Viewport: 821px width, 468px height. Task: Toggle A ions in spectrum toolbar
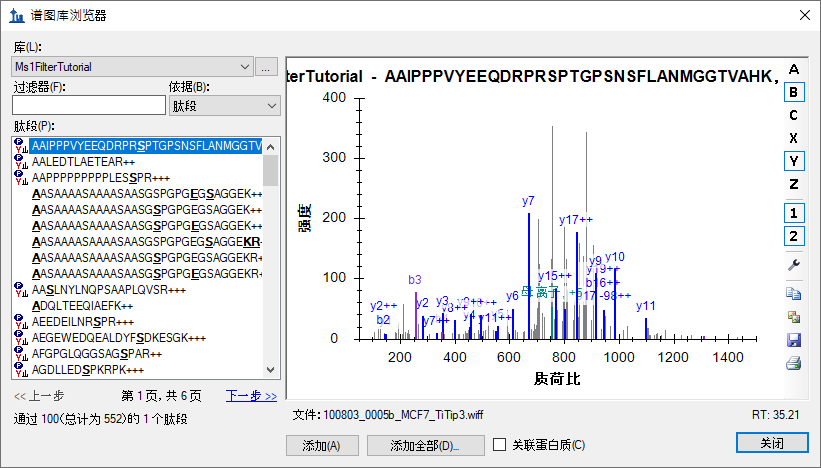[x=794, y=69]
